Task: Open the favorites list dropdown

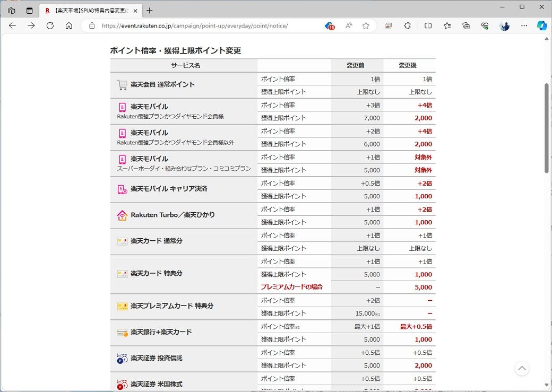Action: pyautogui.click(x=447, y=25)
